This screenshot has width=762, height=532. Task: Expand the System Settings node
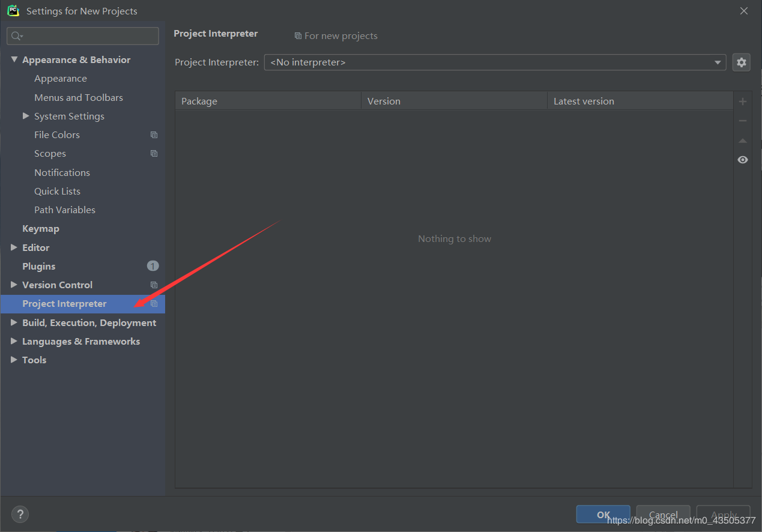26,116
